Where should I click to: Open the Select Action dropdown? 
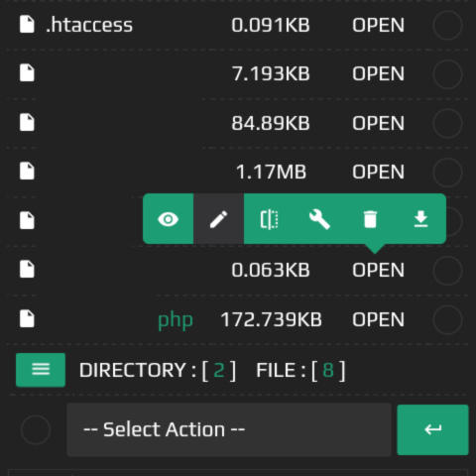tap(229, 429)
